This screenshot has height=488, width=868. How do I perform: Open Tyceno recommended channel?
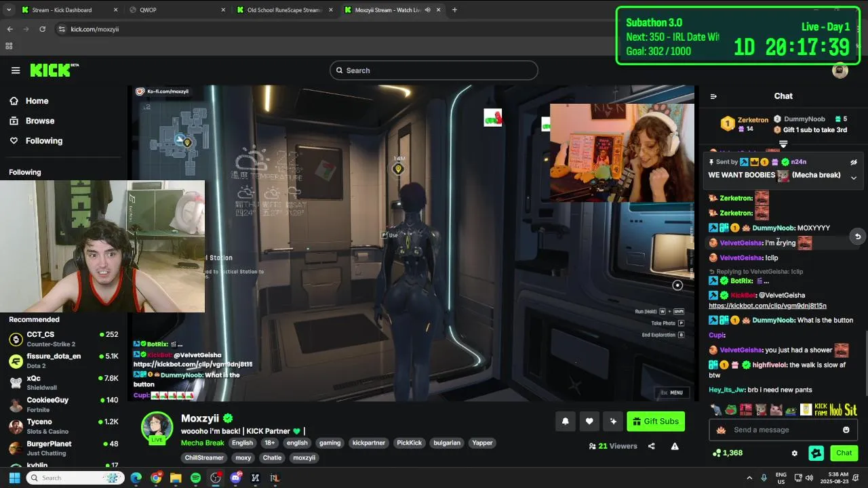pos(64,426)
